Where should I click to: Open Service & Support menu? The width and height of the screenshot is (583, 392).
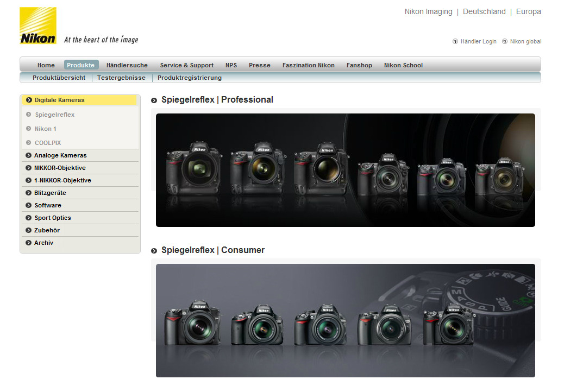tap(187, 65)
